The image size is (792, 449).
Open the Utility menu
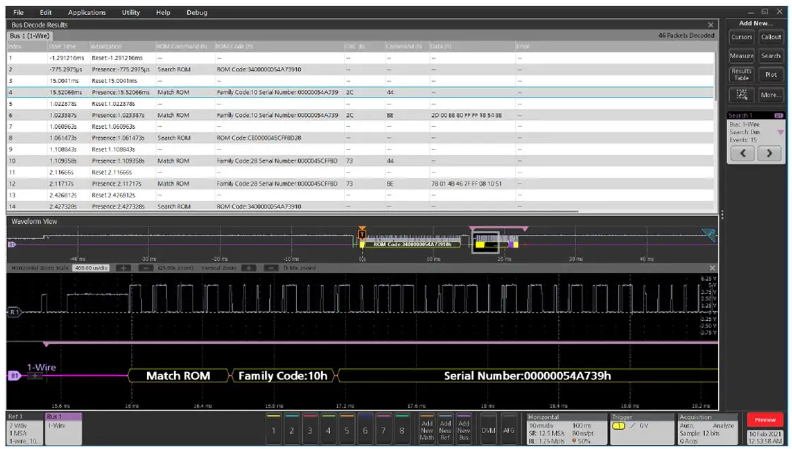[130, 12]
